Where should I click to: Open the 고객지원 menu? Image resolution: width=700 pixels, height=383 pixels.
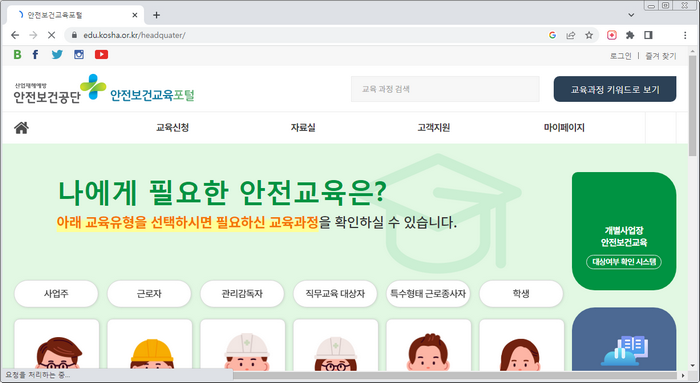point(433,128)
